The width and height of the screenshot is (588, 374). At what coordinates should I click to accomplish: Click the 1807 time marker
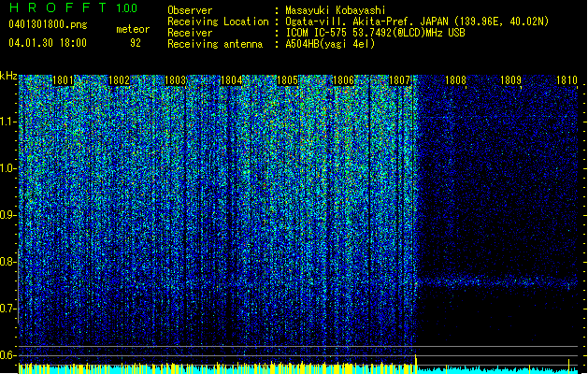coord(400,80)
